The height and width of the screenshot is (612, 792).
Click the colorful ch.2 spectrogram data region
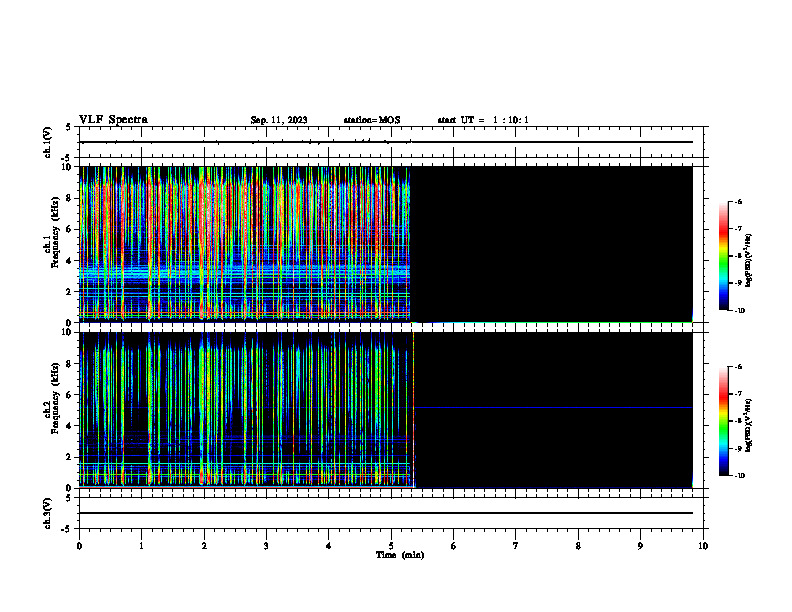(246, 410)
